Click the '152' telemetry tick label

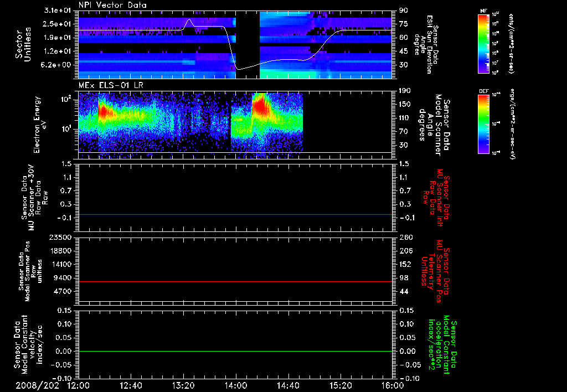[x=405, y=264]
